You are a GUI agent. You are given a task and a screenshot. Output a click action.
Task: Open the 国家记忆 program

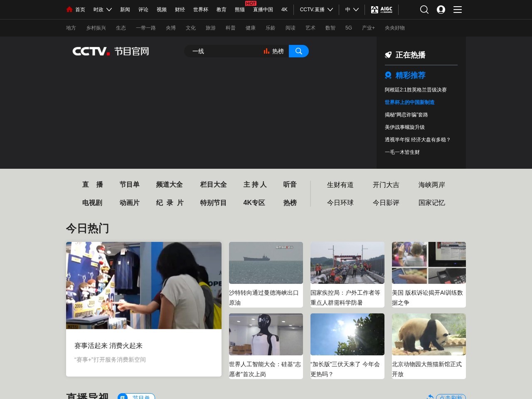coord(432,203)
